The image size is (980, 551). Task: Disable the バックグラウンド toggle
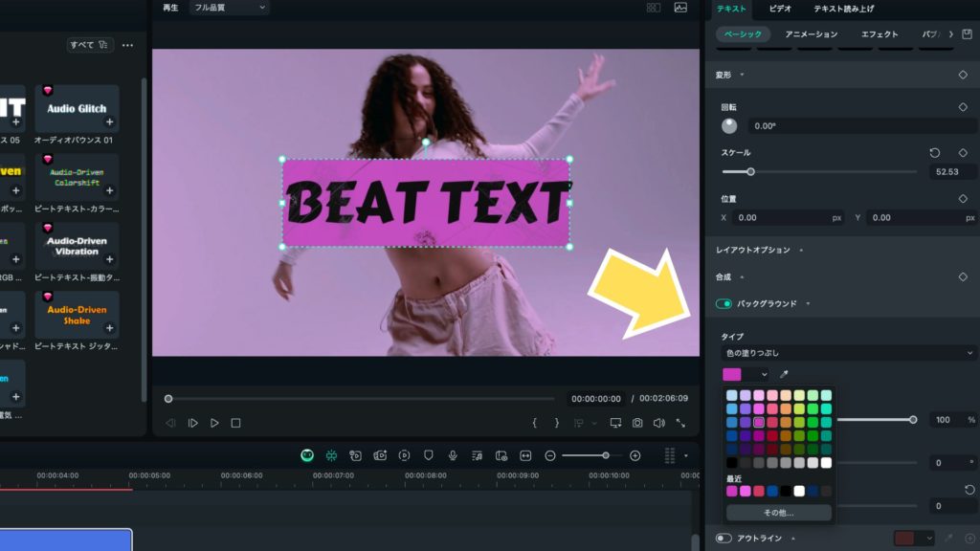(724, 304)
